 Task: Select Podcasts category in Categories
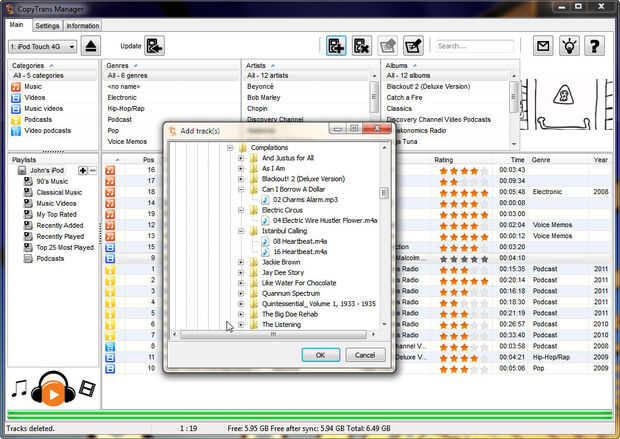tap(38, 119)
